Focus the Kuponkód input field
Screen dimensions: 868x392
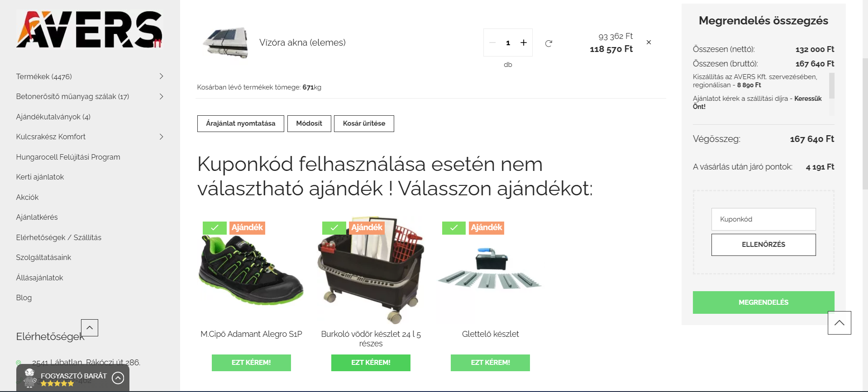tap(763, 219)
